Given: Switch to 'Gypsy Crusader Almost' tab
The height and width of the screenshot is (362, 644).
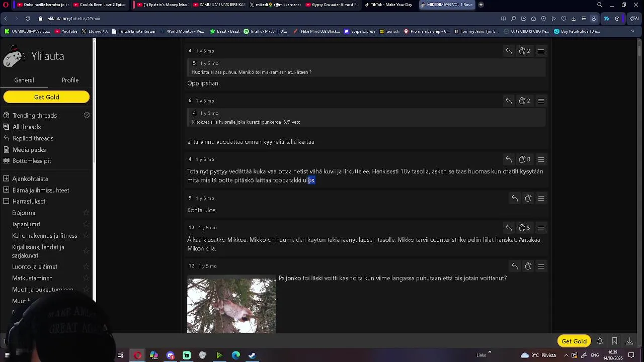Looking at the screenshot, I should [x=331, y=5].
